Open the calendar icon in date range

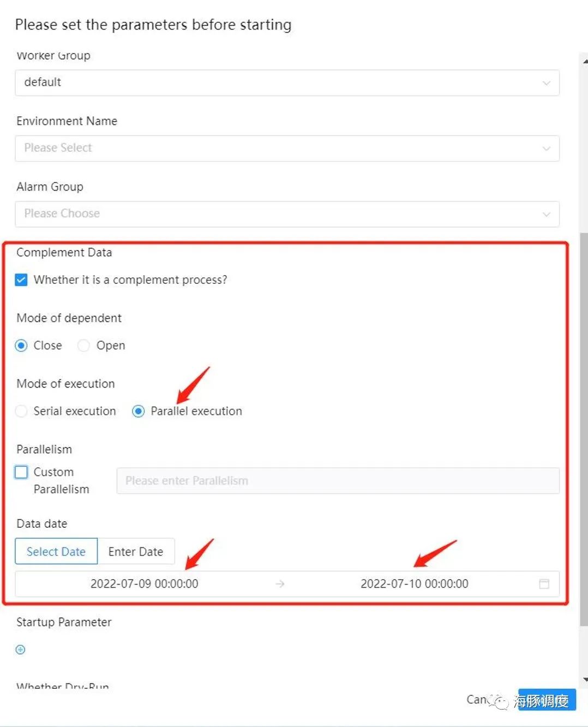pyautogui.click(x=544, y=584)
